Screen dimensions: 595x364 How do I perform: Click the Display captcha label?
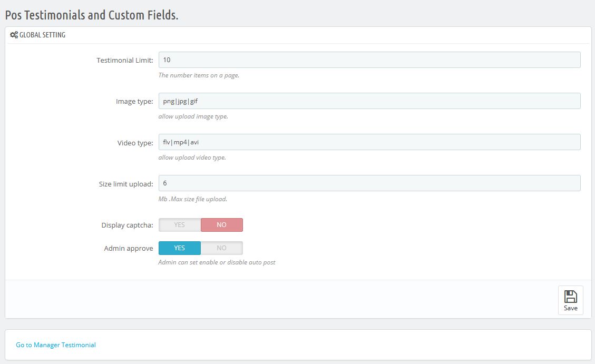(x=128, y=224)
